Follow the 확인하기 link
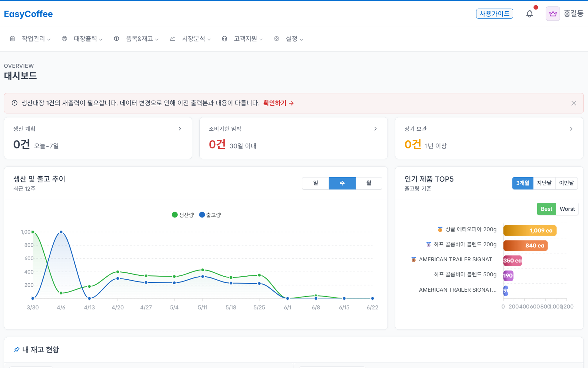This screenshot has height=368, width=588. [278, 103]
